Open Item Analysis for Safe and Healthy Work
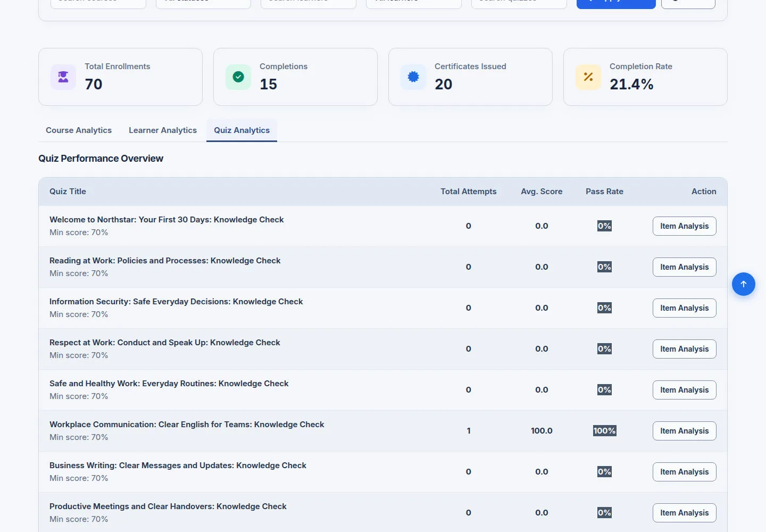This screenshot has height=532, width=766. point(684,390)
